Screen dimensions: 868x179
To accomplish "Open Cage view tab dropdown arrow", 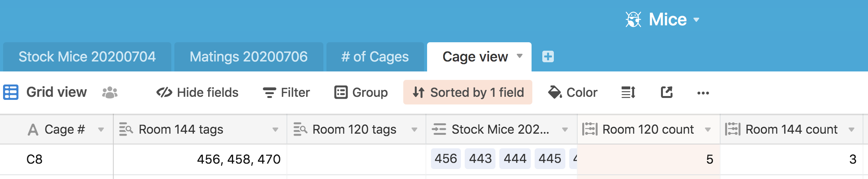I will pos(520,56).
